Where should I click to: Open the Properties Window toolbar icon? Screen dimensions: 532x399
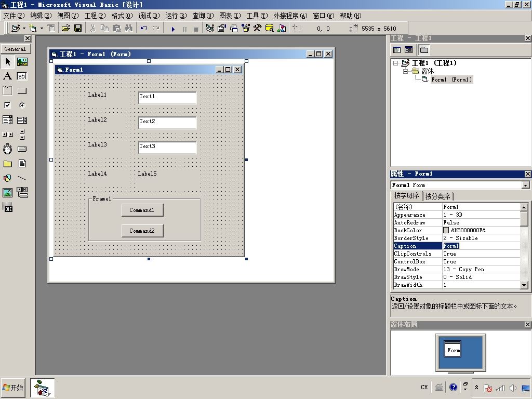click(221, 28)
